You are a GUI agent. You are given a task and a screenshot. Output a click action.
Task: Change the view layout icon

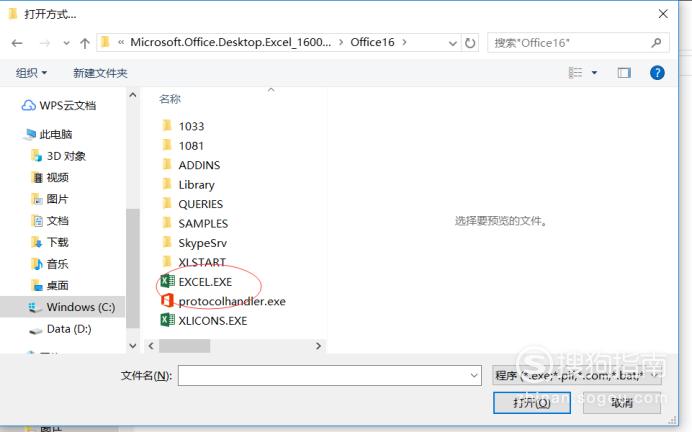tap(575, 72)
